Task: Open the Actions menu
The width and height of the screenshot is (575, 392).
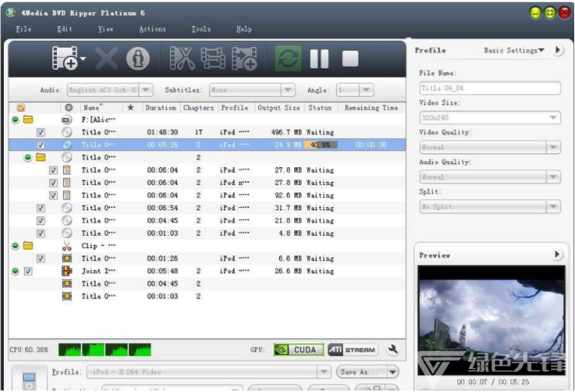Action: pos(152,29)
